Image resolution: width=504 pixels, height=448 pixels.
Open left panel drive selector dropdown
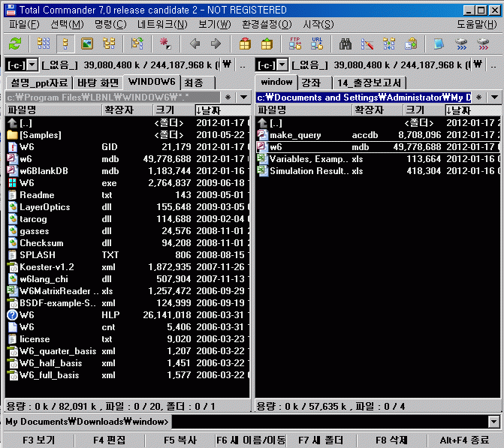(21, 65)
